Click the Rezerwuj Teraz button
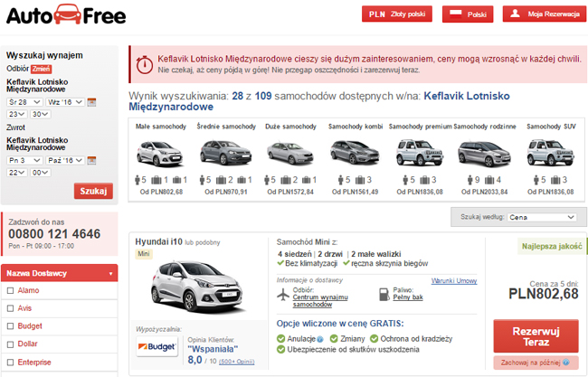This screenshot has height=377, width=588. [536, 336]
